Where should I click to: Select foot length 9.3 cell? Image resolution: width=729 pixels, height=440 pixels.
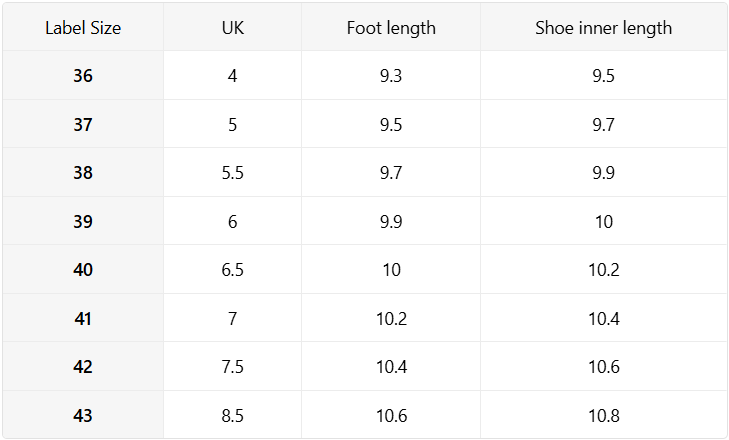click(391, 76)
